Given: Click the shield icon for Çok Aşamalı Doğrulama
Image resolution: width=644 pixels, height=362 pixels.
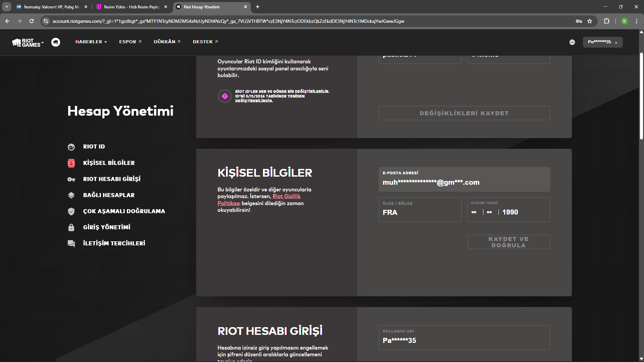Looking at the screenshot, I should (x=71, y=211).
